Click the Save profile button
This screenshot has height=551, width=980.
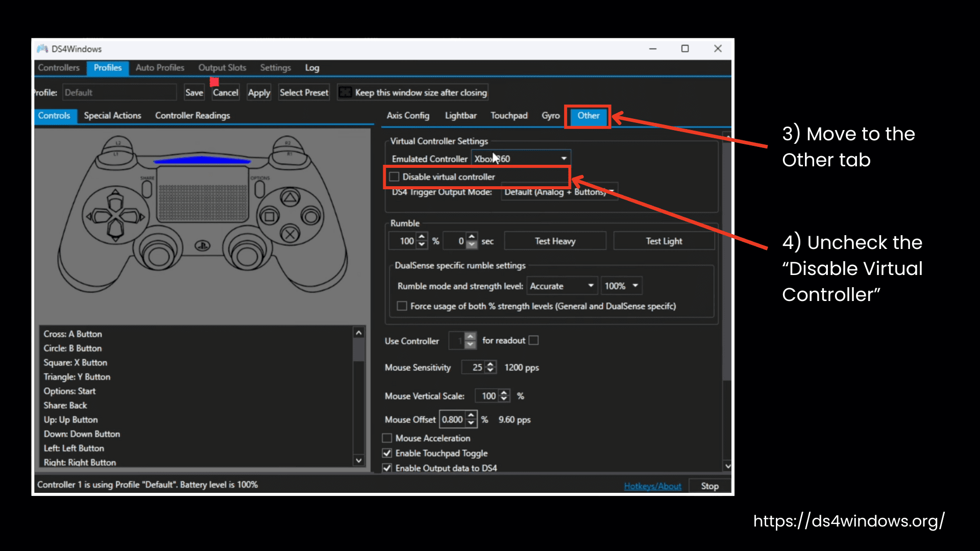(x=194, y=92)
